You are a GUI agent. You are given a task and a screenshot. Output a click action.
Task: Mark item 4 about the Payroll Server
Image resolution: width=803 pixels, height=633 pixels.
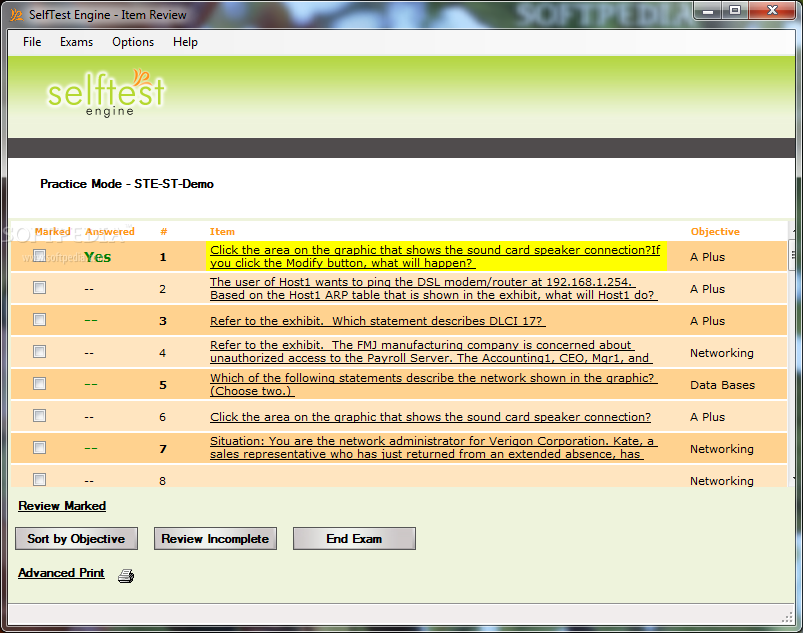click(39, 351)
